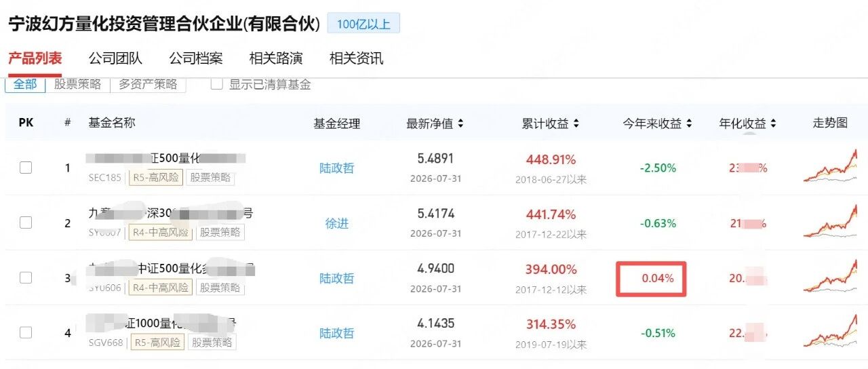Sort by 最新净值 column arrow
The height and width of the screenshot is (369, 868).
tap(460, 123)
